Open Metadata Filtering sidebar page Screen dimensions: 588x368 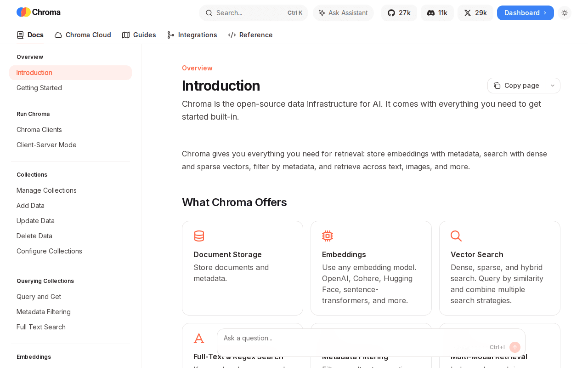coord(44,312)
